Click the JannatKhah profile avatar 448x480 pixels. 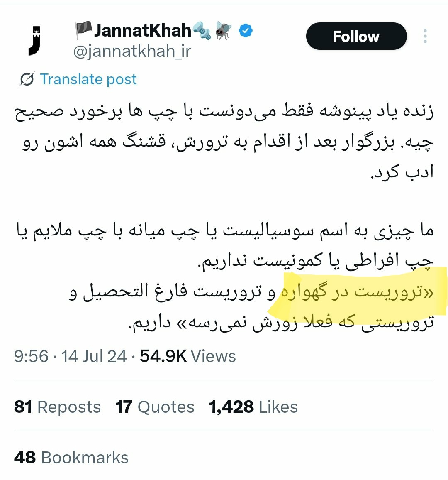[x=34, y=40]
